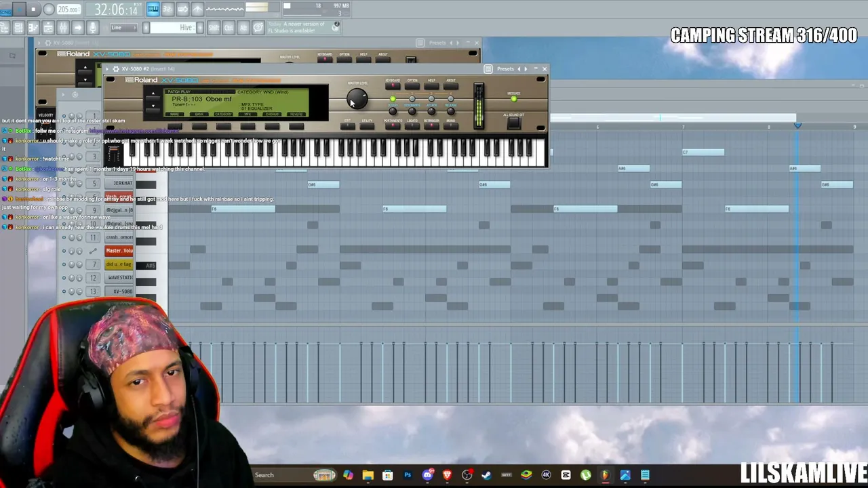
Task: Open Steam from the taskbar
Action: [x=486, y=475]
